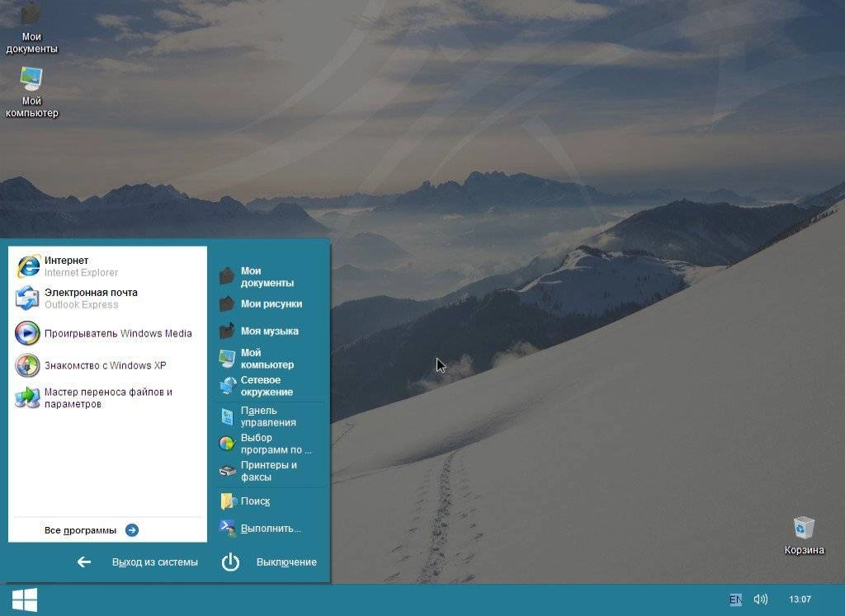Viewport: 845px width, 616px height.
Task: Click the Outlook Express subtitle text
Action: tap(82, 305)
